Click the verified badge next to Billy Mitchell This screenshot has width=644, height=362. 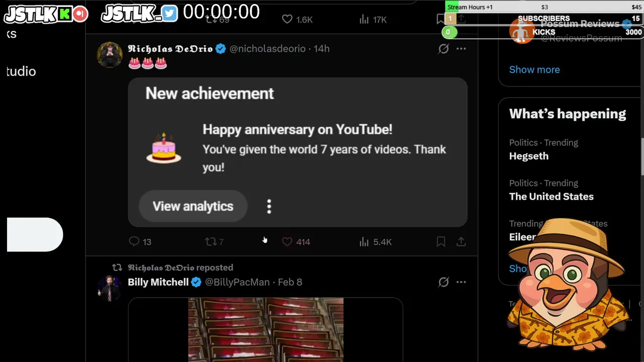(x=196, y=282)
